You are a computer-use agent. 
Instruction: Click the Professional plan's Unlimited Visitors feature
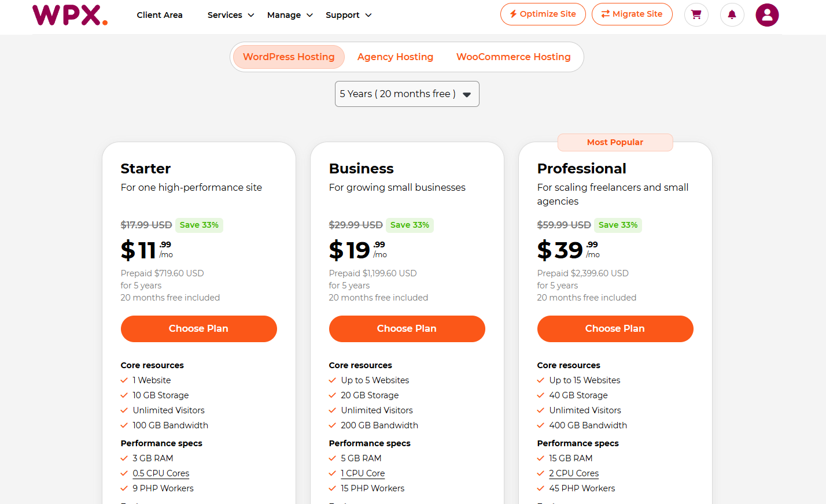click(x=585, y=410)
